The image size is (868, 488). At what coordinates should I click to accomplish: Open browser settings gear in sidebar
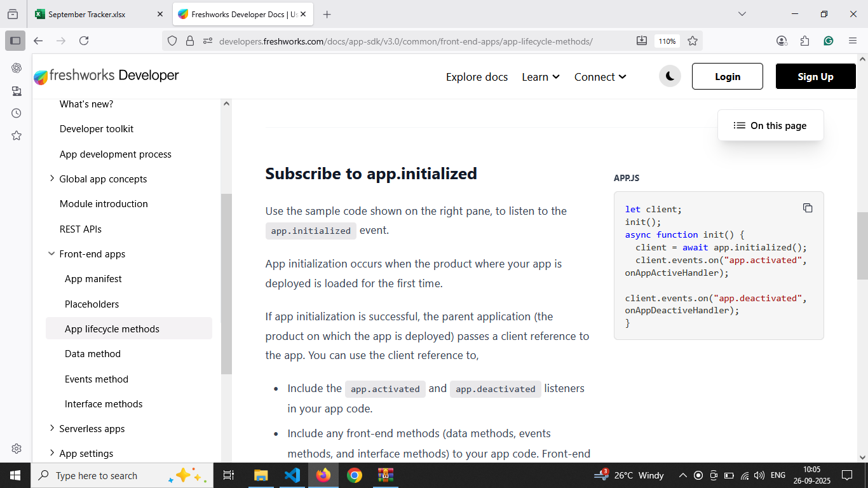[x=17, y=449]
